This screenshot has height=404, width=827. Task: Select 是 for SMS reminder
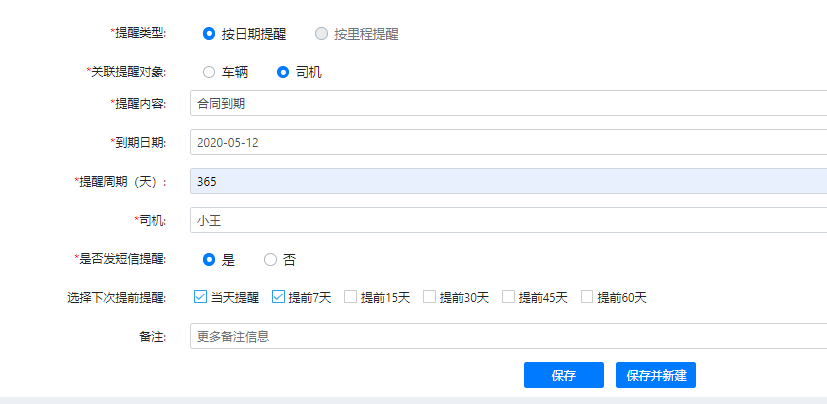tap(209, 259)
